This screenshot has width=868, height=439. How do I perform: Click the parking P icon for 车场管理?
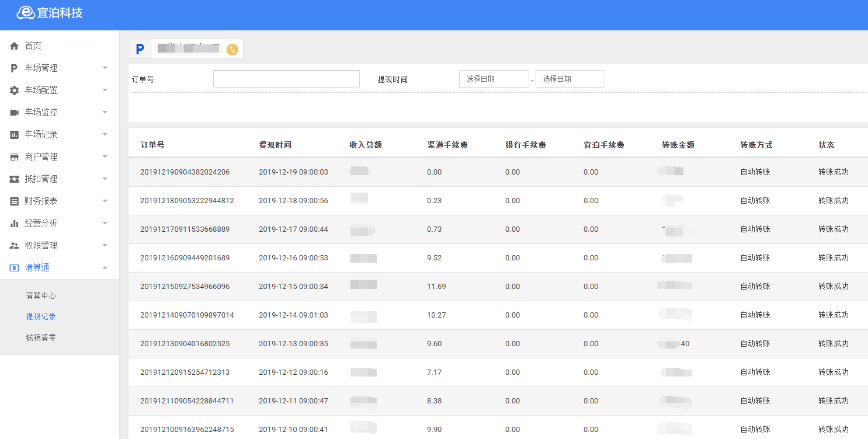[15, 68]
